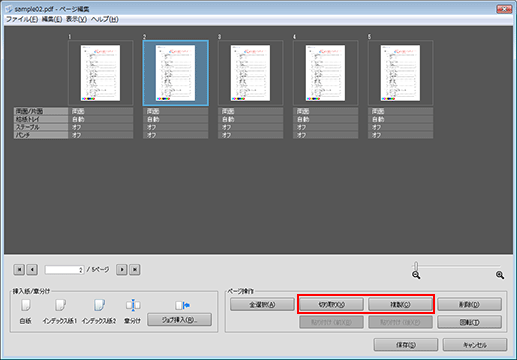Click the zoom in magnifier icon

click(500, 275)
